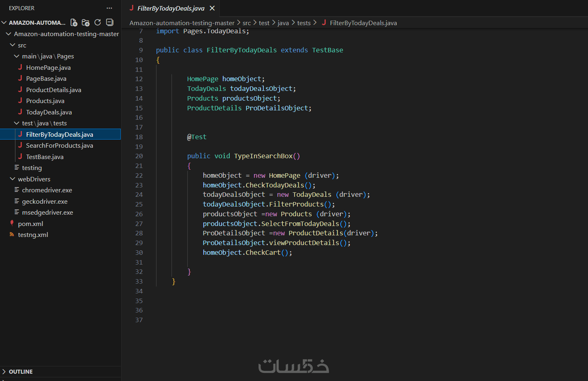The image size is (588, 381).
Task: Click the src breadcrumb segment
Action: [246, 23]
